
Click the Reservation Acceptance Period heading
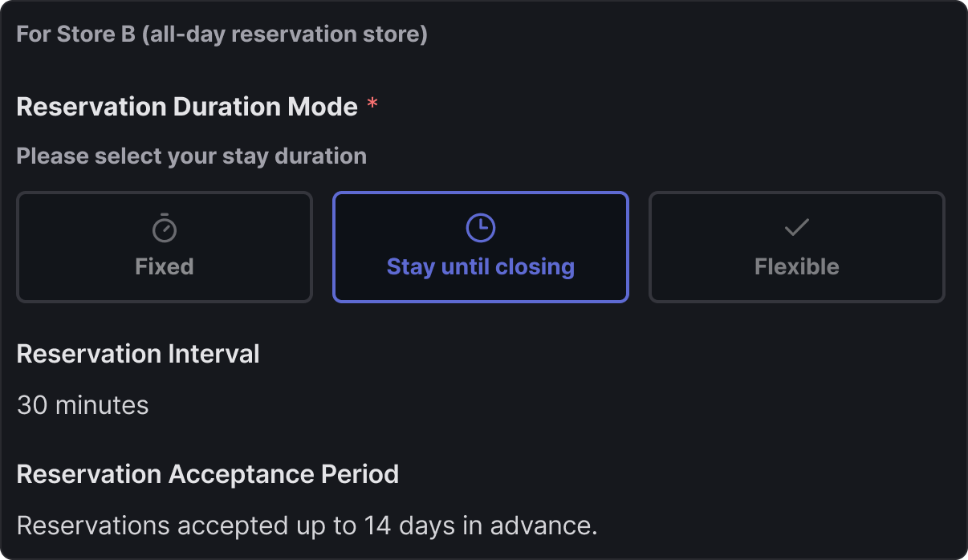pos(207,474)
